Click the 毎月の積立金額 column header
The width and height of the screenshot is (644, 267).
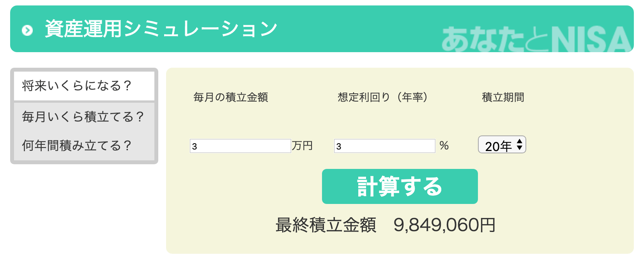(231, 98)
